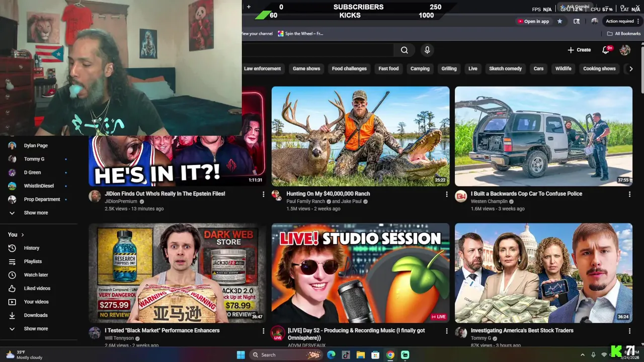This screenshot has height=362, width=644.
Task: Select the Wildlife filter chip
Action: tap(563, 68)
